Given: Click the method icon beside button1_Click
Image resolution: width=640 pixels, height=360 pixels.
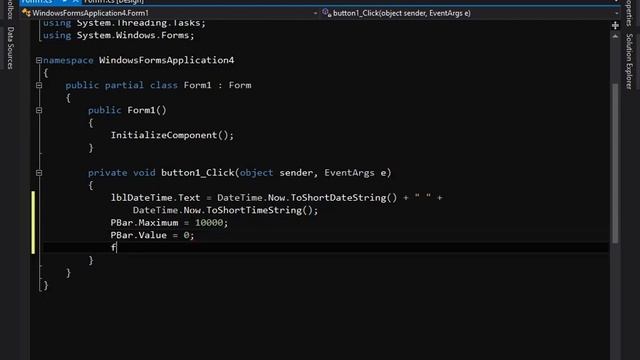Looking at the screenshot, I should [327, 13].
